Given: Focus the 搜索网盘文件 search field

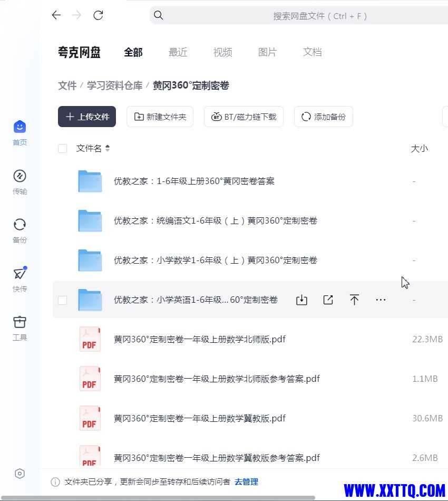Looking at the screenshot, I should (x=298, y=15).
